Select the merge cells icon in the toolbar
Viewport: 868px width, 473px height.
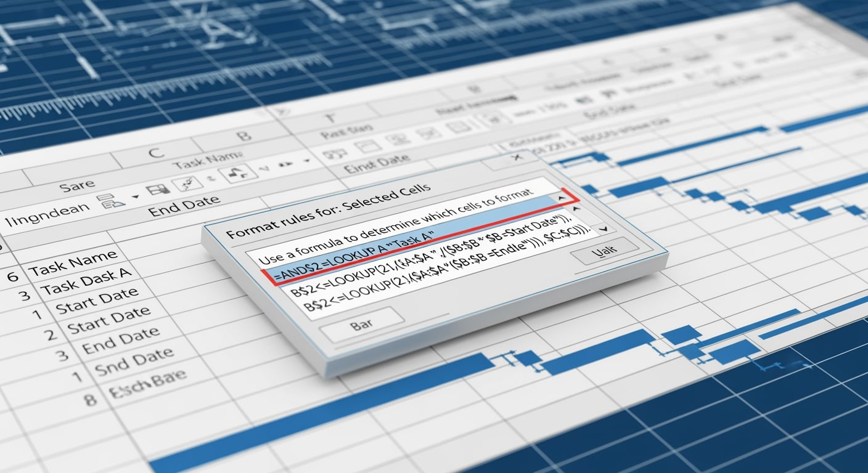pos(159,188)
